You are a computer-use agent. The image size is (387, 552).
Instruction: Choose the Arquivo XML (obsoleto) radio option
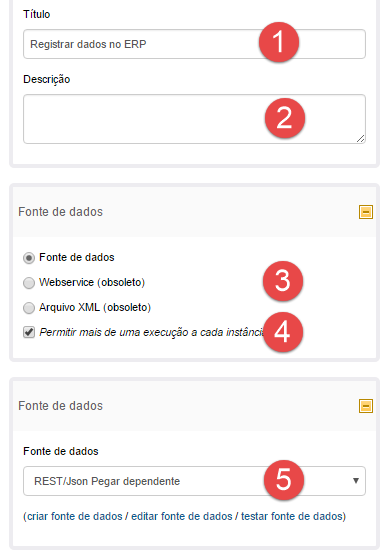click(x=29, y=308)
